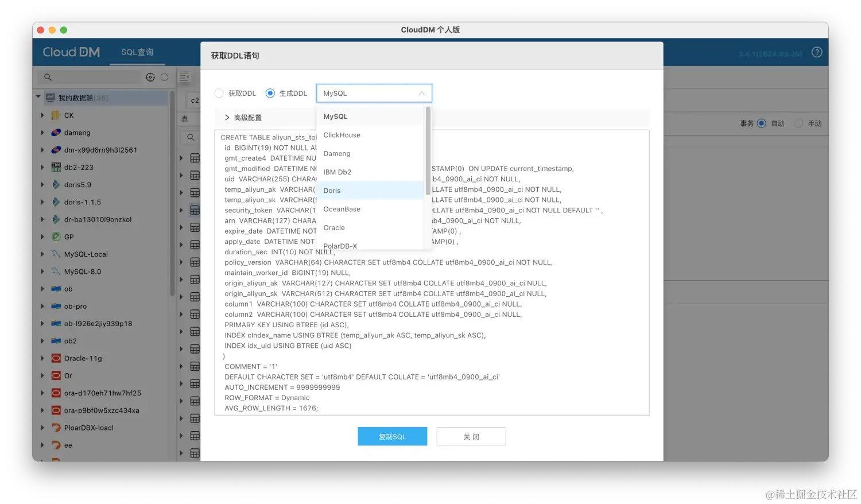Image resolution: width=861 pixels, height=504 pixels.
Task: Choose Oracle from the dropdown list
Action: pyautogui.click(x=370, y=227)
